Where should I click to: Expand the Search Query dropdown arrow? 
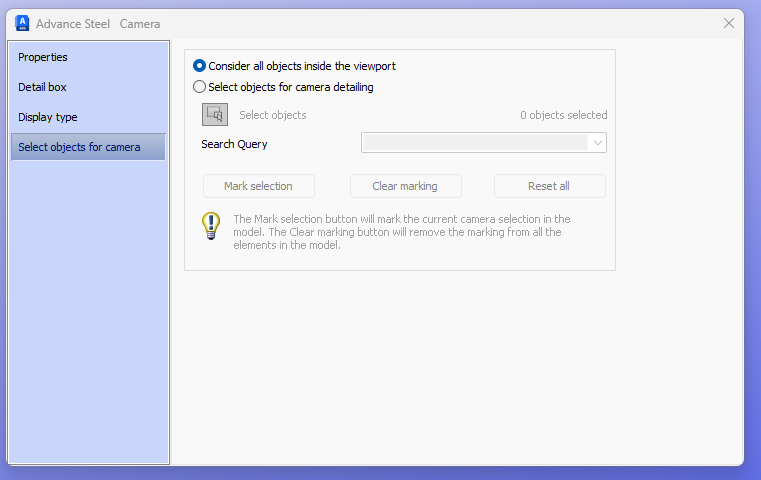[597, 143]
